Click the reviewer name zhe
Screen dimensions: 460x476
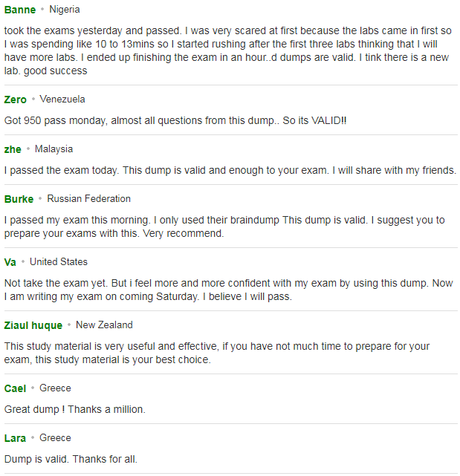pyautogui.click(x=13, y=149)
